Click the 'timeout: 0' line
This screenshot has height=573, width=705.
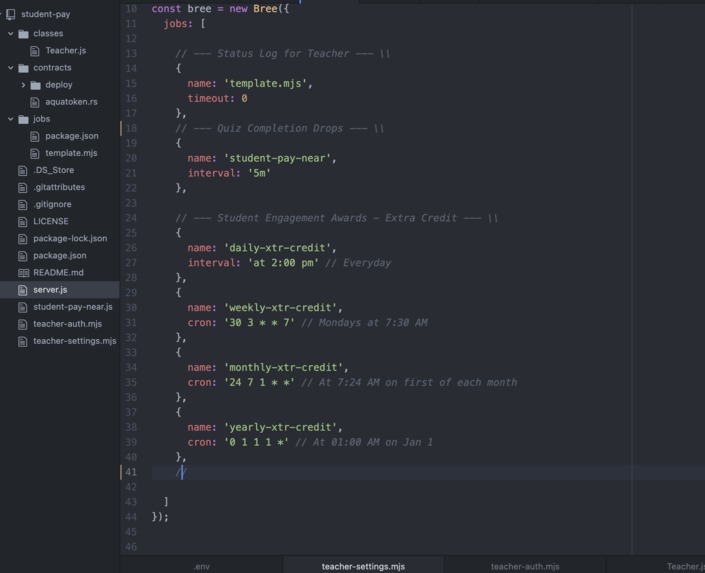coord(217,98)
